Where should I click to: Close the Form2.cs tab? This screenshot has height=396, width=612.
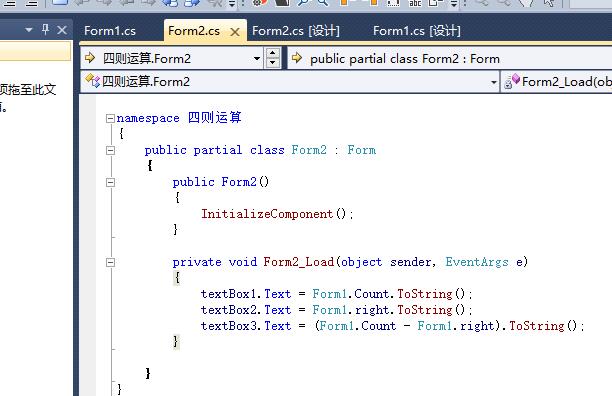[235, 32]
